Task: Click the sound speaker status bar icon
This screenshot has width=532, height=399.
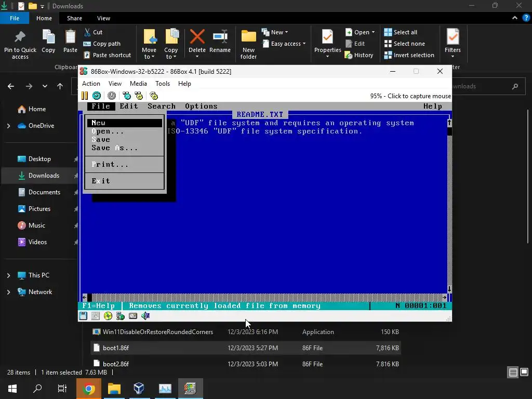Action: [145, 316]
